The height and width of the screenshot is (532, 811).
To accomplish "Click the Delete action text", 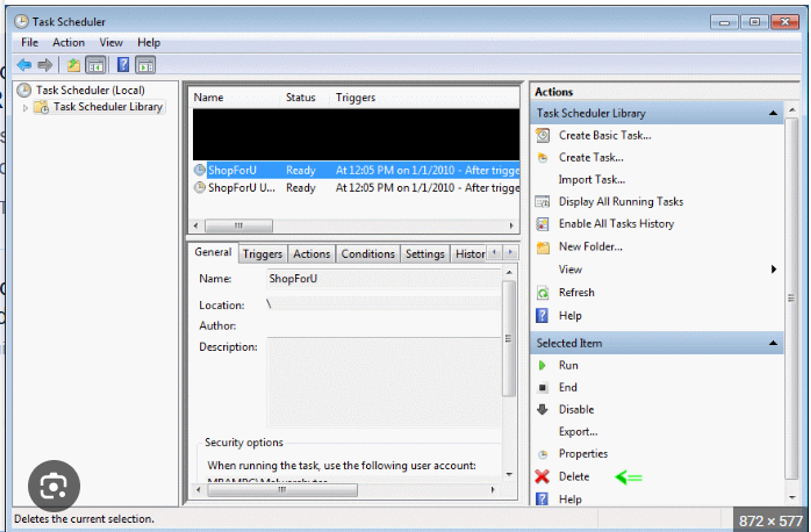I will click(574, 477).
